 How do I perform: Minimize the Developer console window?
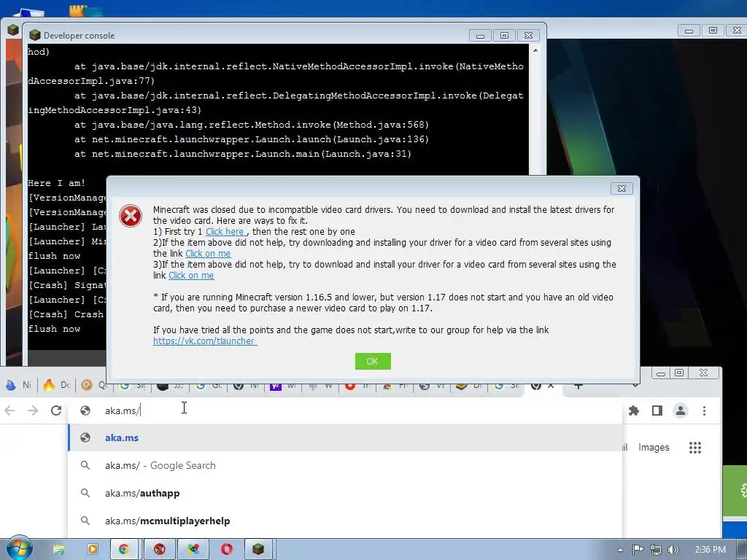tap(480, 36)
